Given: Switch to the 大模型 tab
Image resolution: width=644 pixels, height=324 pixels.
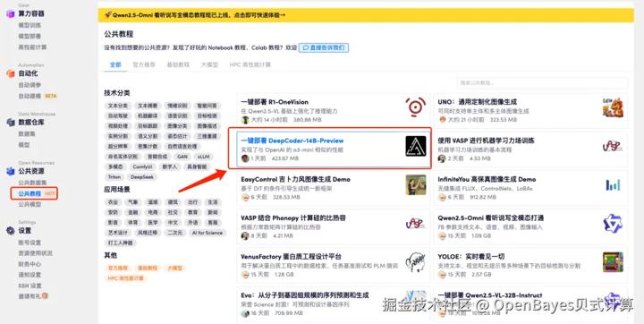Looking at the screenshot, I should pos(209,64).
